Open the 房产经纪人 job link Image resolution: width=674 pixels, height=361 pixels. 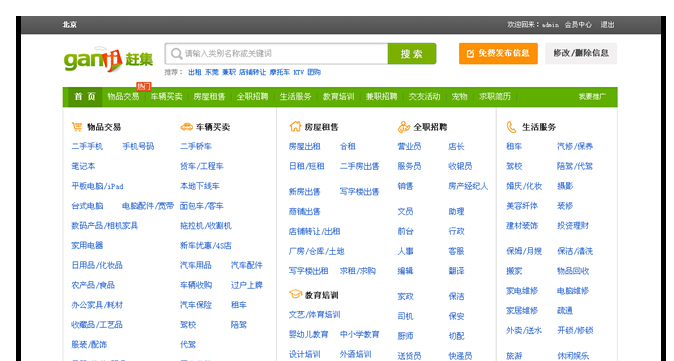tap(469, 186)
